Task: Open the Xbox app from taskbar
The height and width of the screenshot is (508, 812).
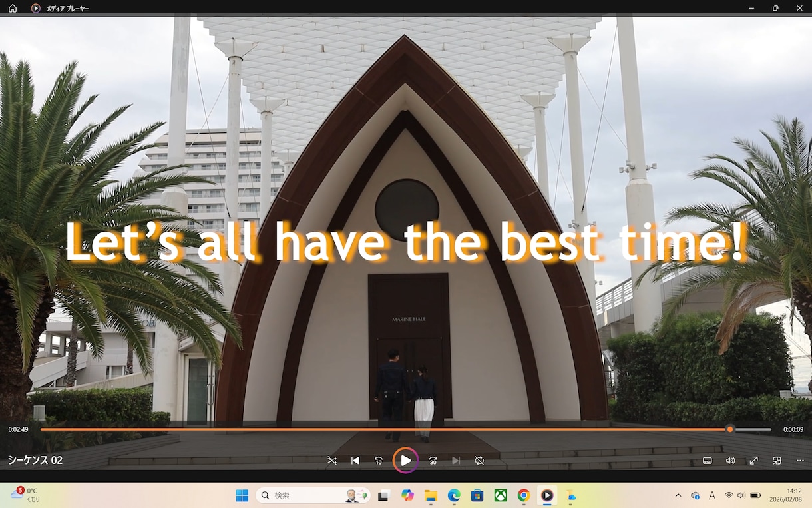Action: 501,495
